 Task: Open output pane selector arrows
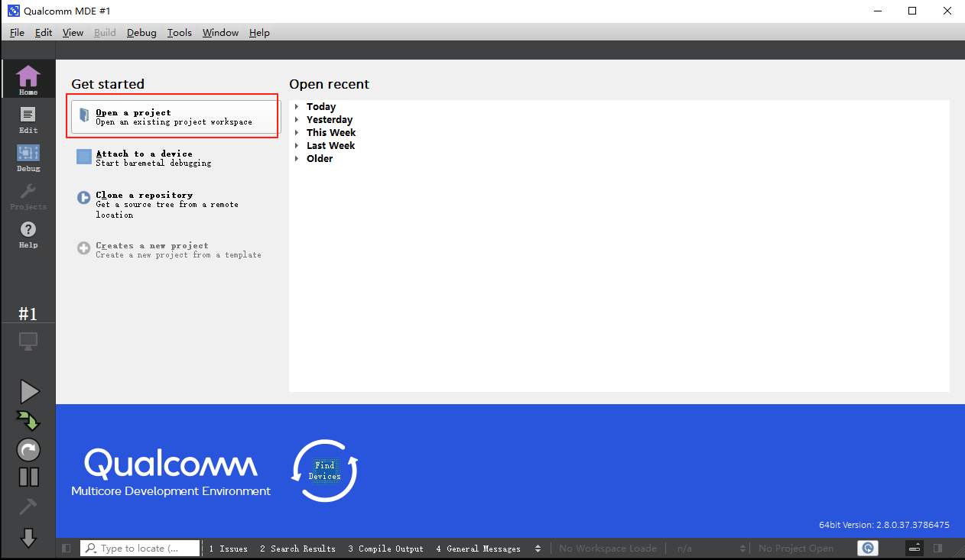coord(538,549)
